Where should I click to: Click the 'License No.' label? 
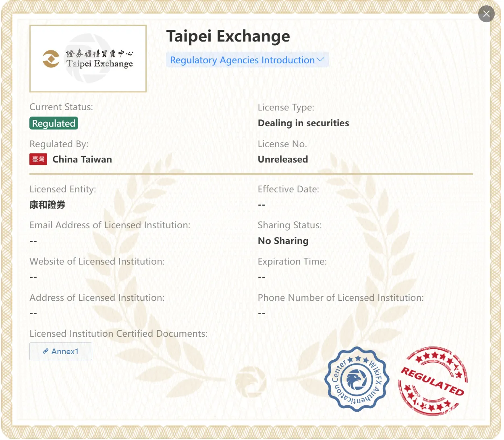(282, 144)
